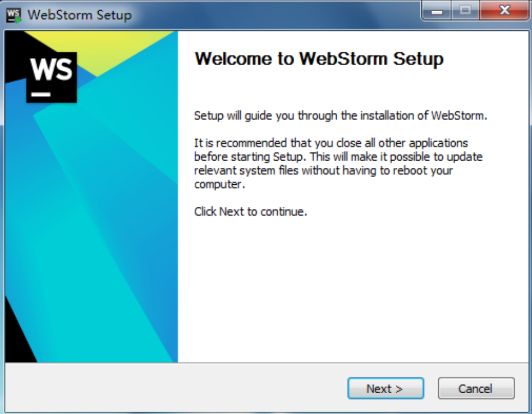This screenshot has width=532, height=414.
Task: Click the 'Click Next to continue.' text
Action: 250,212
